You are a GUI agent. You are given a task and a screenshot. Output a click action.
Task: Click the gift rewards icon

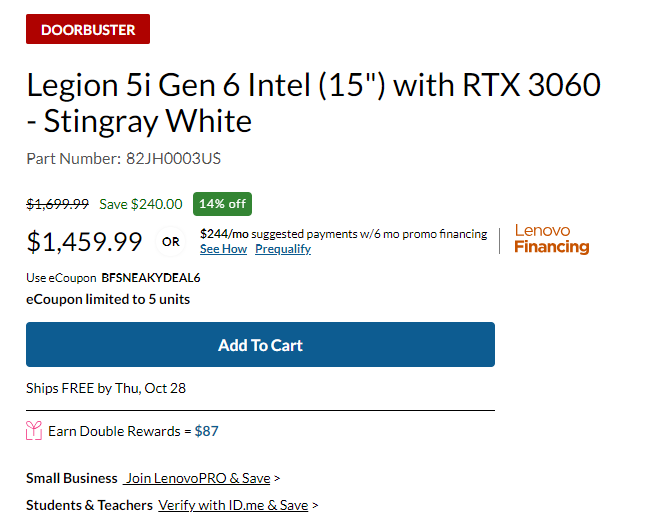click(x=34, y=431)
